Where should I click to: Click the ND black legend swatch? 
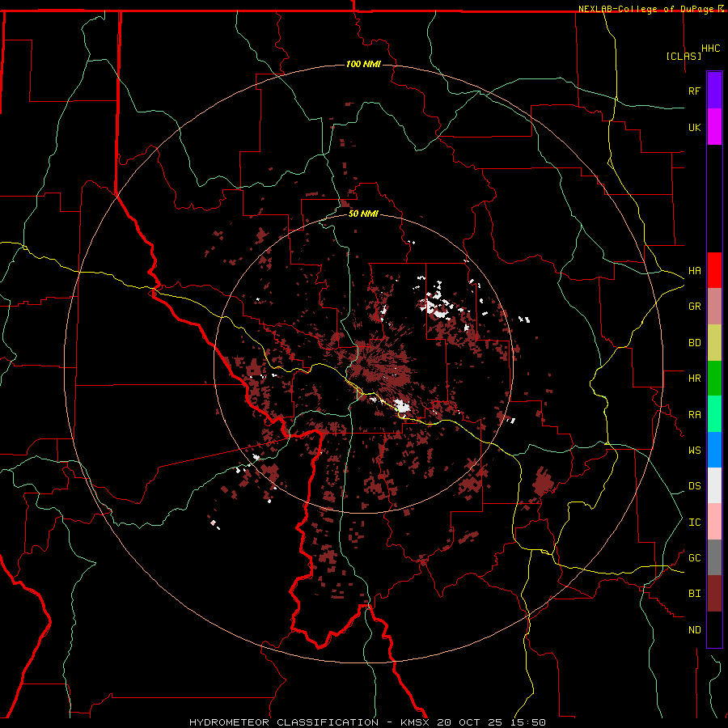point(714,629)
